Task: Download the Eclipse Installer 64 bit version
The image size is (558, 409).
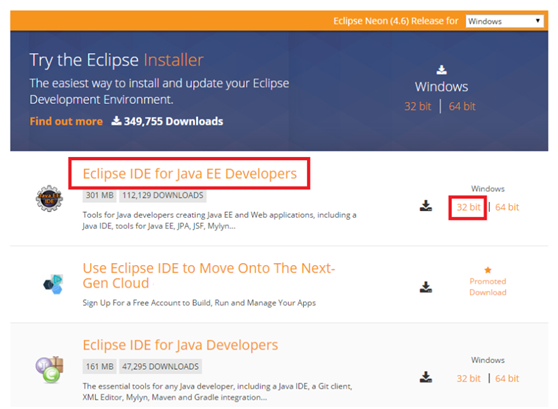Action: point(462,106)
